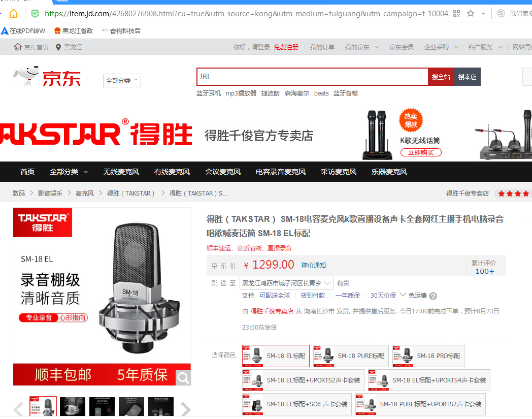This screenshot has height=419, width=532.
Task: Click 货到付款 service link
Action: click(313, 296)
